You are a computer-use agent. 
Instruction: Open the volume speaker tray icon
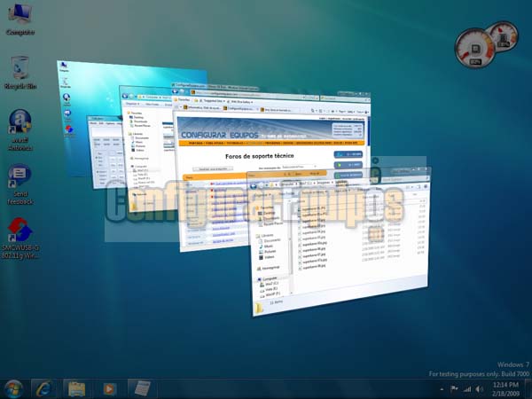[480, 389]
